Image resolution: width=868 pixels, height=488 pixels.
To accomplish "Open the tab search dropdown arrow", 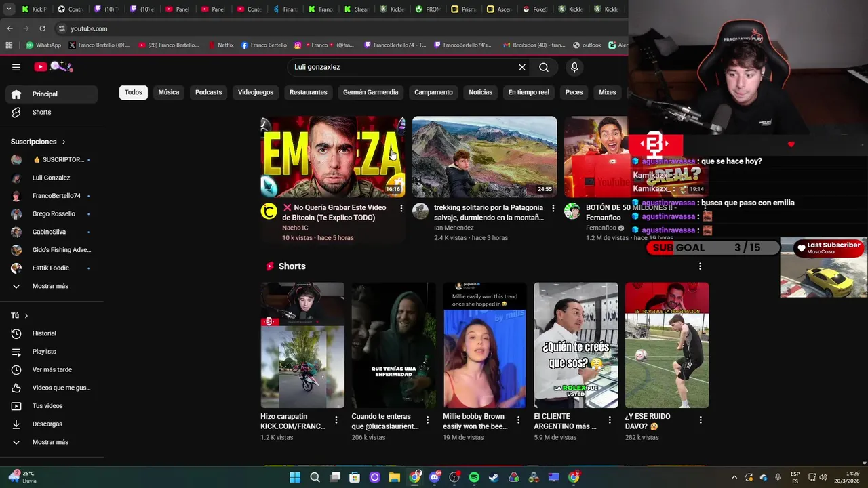I will pyautogui.click(x=9, y=9).
